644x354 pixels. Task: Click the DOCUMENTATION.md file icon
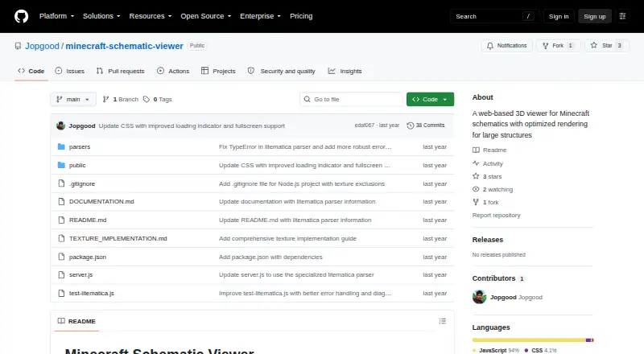click(62, 202)
